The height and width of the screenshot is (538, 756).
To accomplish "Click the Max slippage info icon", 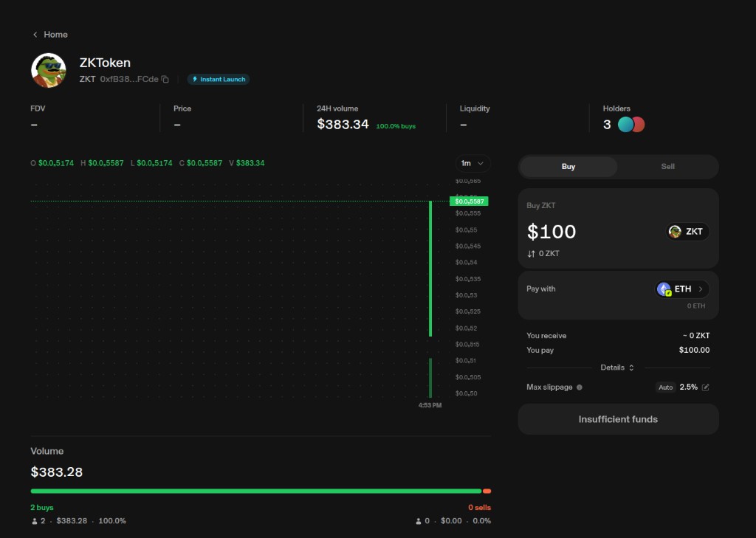I will pos(579,387).
